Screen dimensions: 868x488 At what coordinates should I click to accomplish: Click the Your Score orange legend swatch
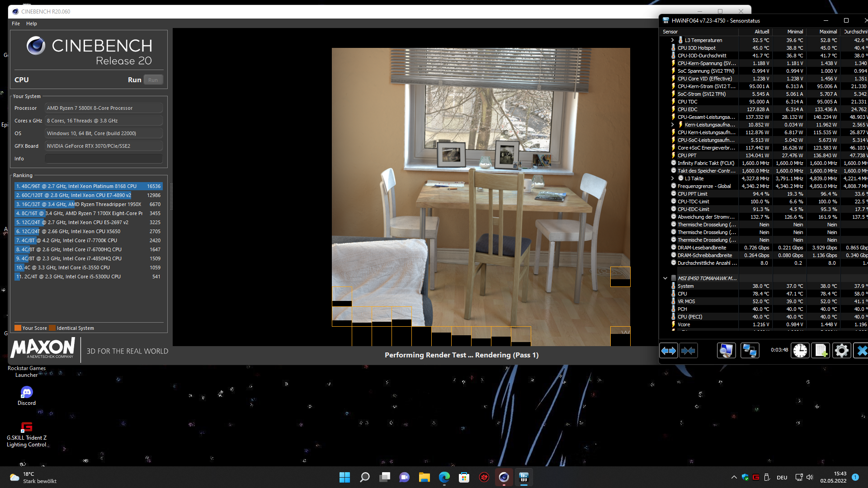click(x=18, y=328)
